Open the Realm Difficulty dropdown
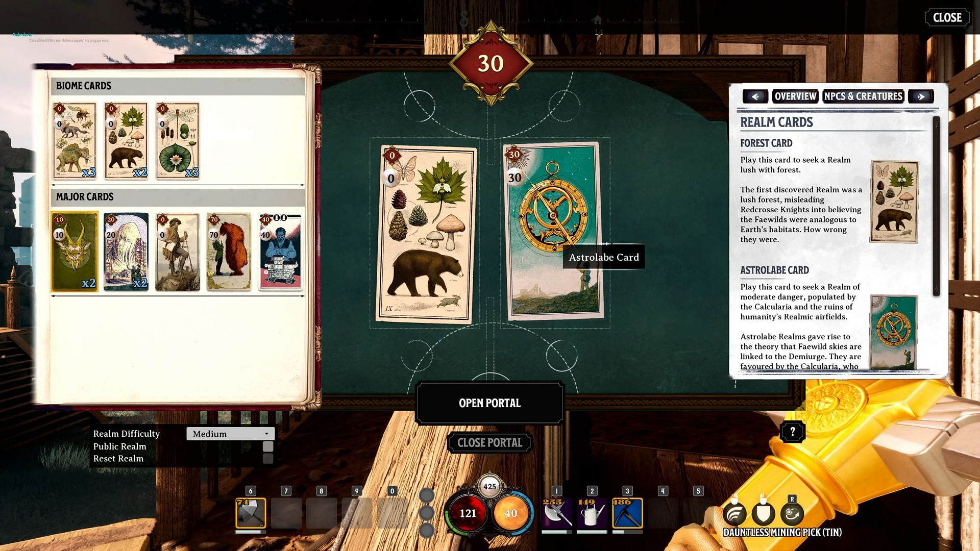This screenshot has width=980, height=551. [x=229, y=433]
